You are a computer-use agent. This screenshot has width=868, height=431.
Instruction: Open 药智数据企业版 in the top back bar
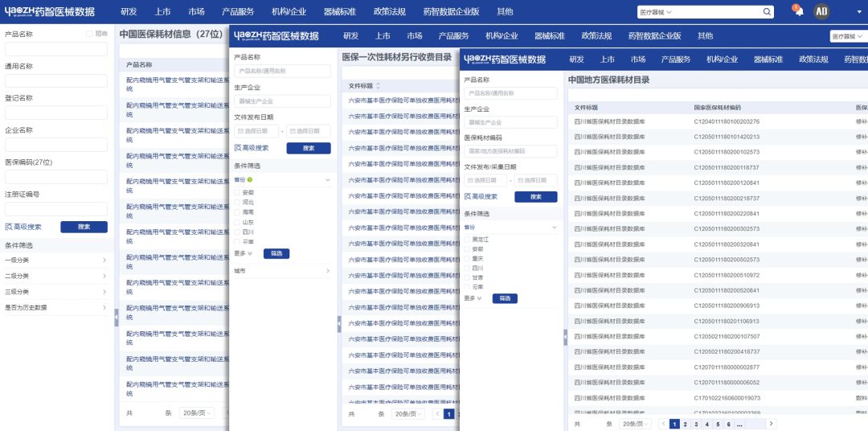(x=451, y=11)
